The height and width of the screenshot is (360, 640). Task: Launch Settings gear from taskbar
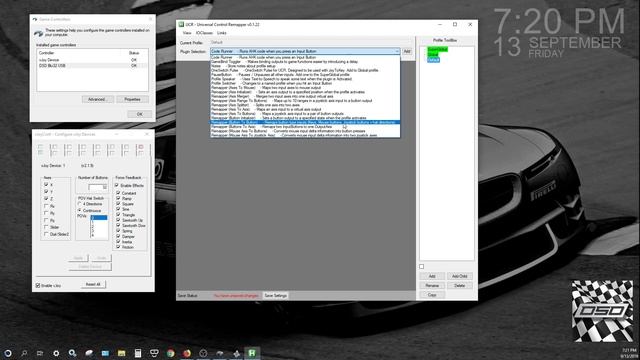click(x=56, y=353)
